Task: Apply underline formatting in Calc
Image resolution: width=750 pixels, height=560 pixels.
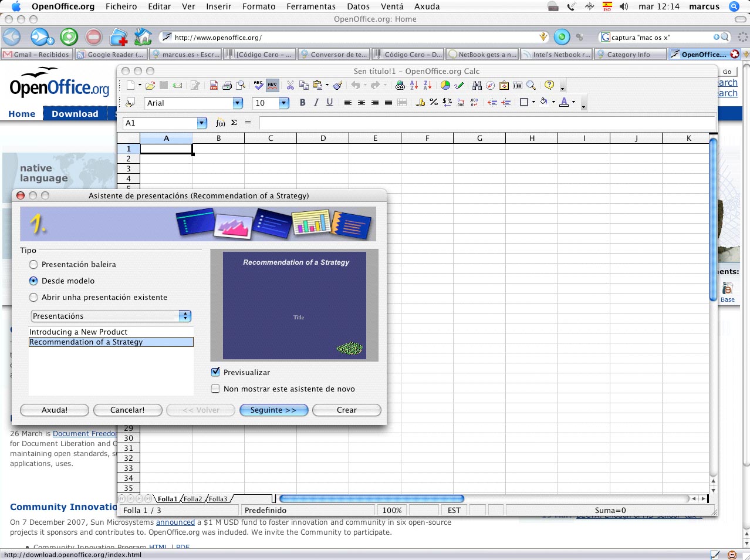Action: click(x=329, y=103)
